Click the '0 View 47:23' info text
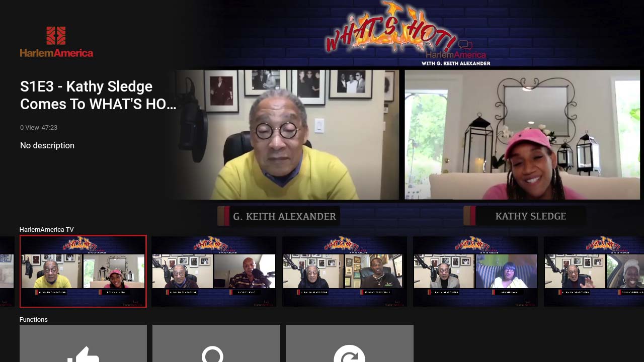This screenshot has width=644, height=362. (39, 128)
